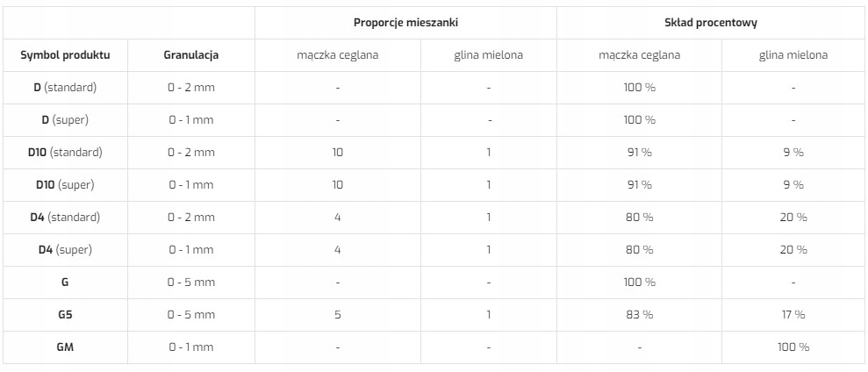Select the 'D (standard)' product row label
Viewport: 868px width, 372px height.
point(65,87)
